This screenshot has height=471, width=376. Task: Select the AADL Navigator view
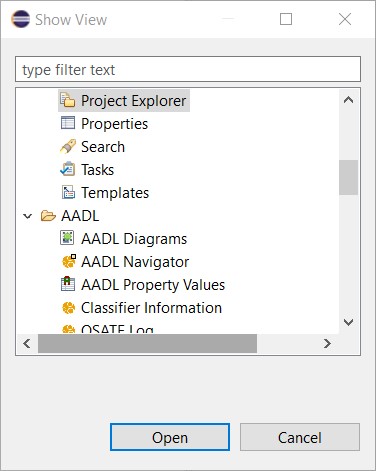click(x=135, y=262)
